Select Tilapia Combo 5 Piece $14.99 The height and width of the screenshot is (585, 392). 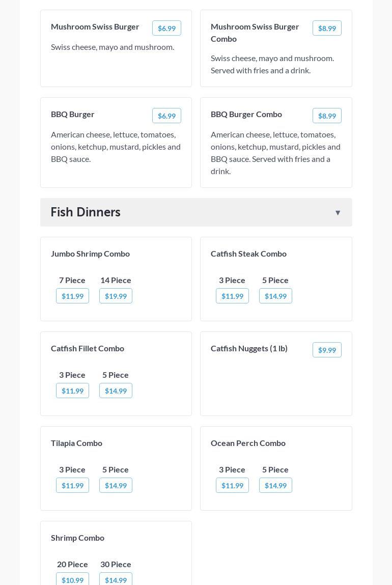(x=116, y=486)
